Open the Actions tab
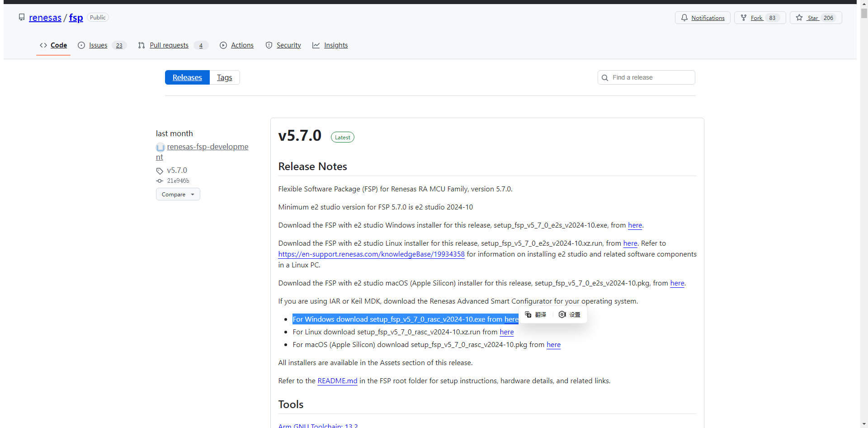This screenshot has width=868, height=428. point(242,45)
